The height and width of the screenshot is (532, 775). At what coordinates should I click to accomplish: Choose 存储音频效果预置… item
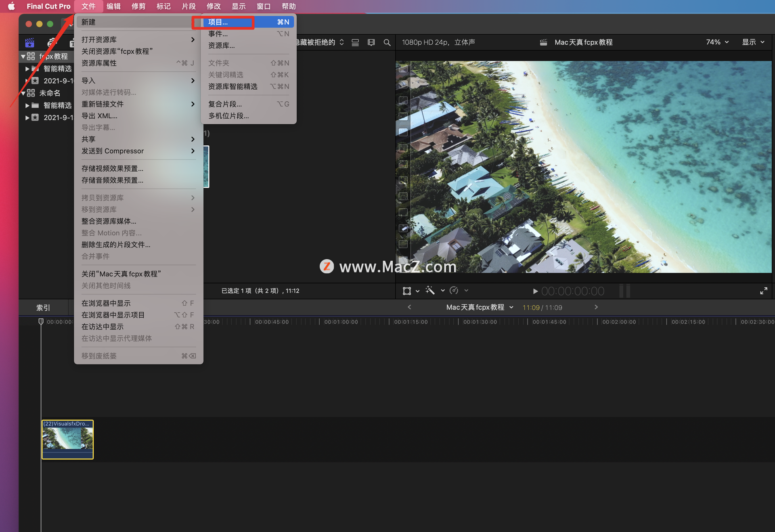(x=138, y=180)
